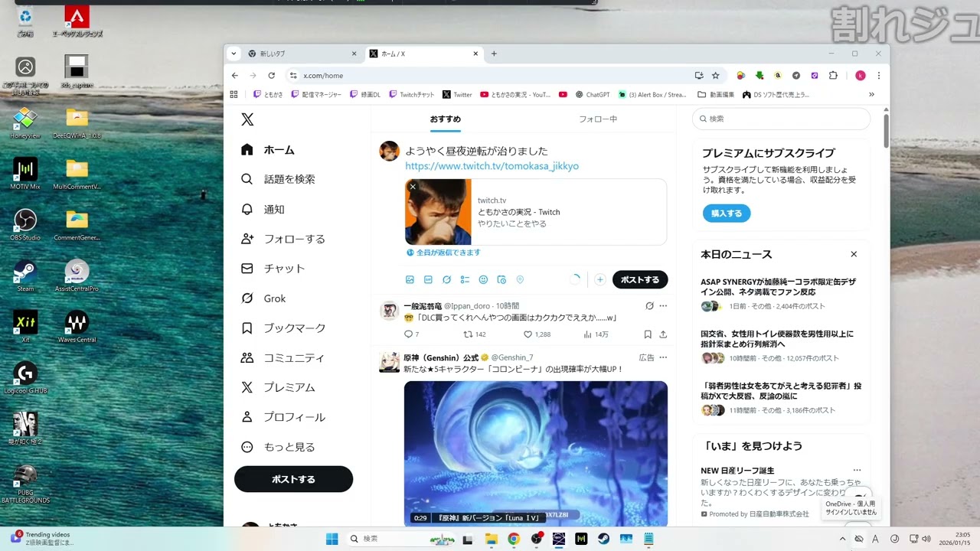Attach media with the image icon
Screen dimensions: 980x551
(x=410, y=280)
